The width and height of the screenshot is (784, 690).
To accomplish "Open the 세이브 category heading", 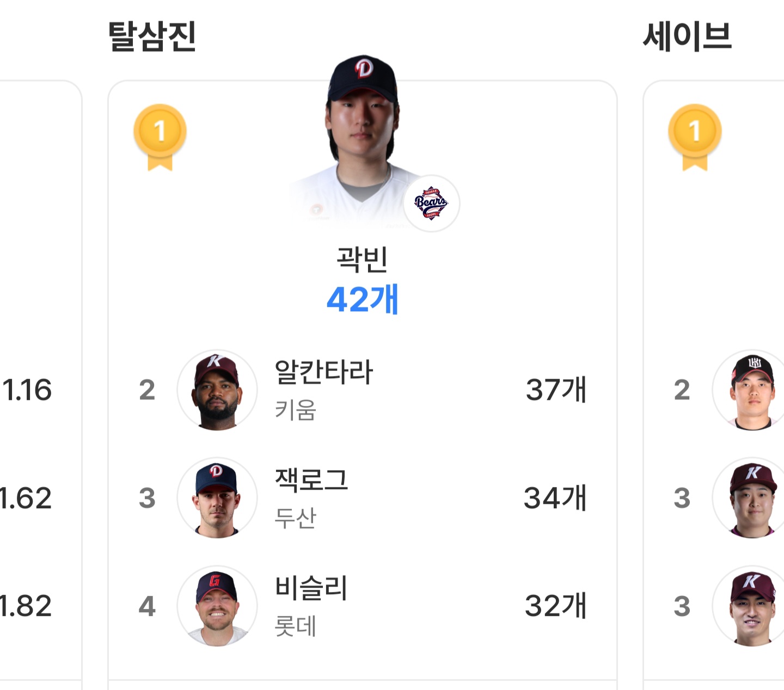I will (x=687, y=36).
